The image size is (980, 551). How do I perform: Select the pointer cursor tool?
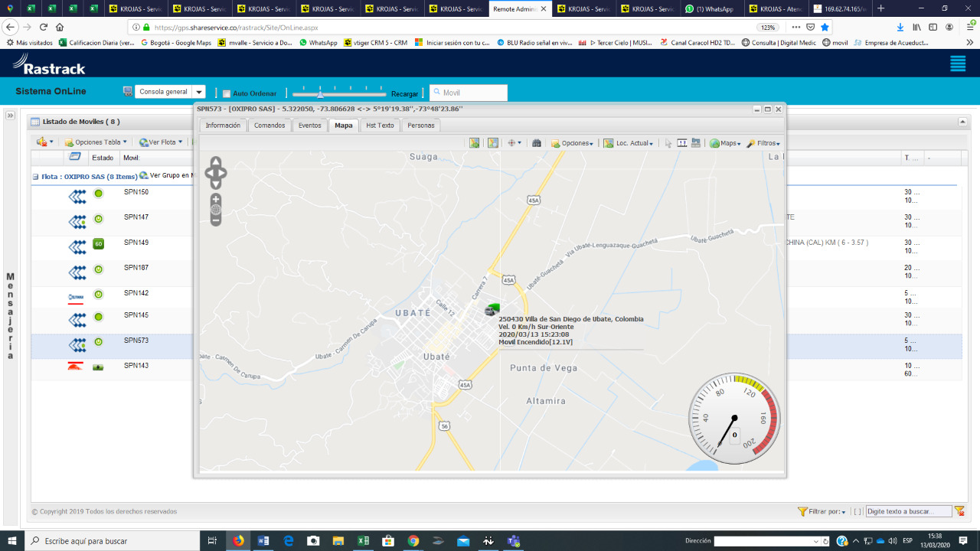point(668,143)
